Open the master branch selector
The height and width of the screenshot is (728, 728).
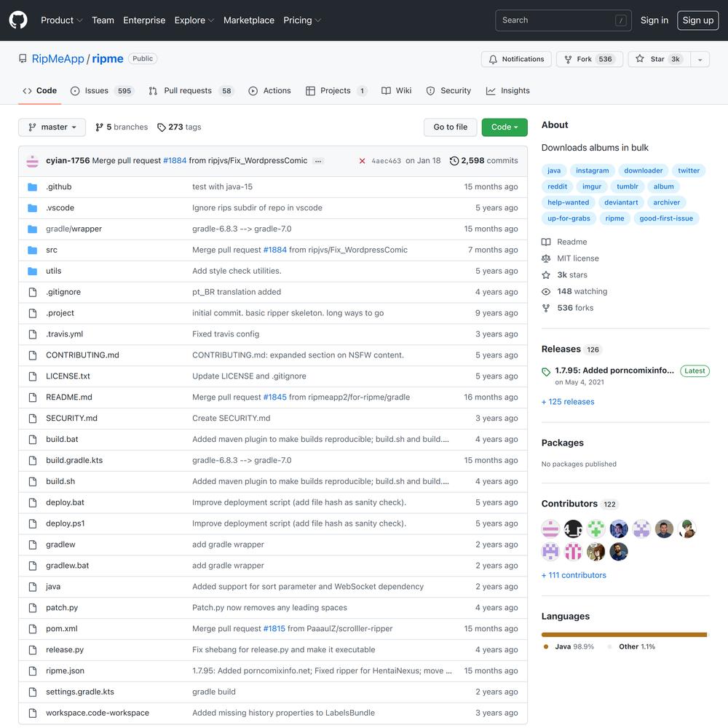coord(52,127)
